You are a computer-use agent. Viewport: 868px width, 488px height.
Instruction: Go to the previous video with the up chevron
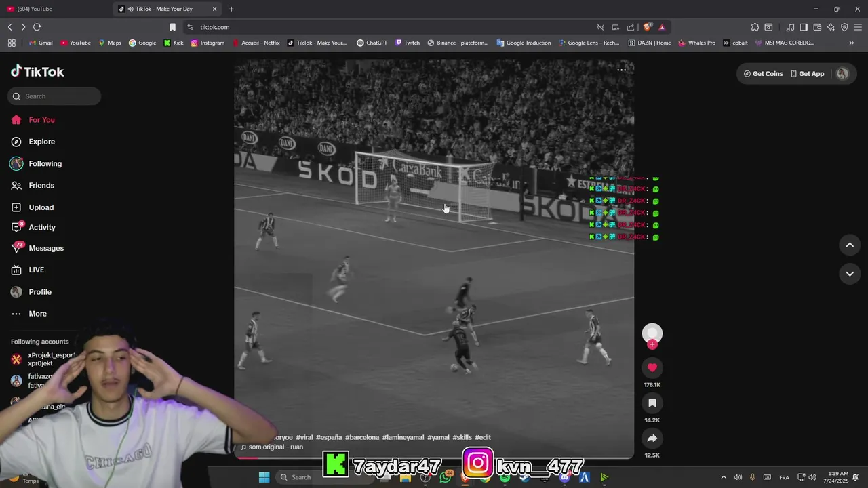pyautogui.click(x=850, y=245)
